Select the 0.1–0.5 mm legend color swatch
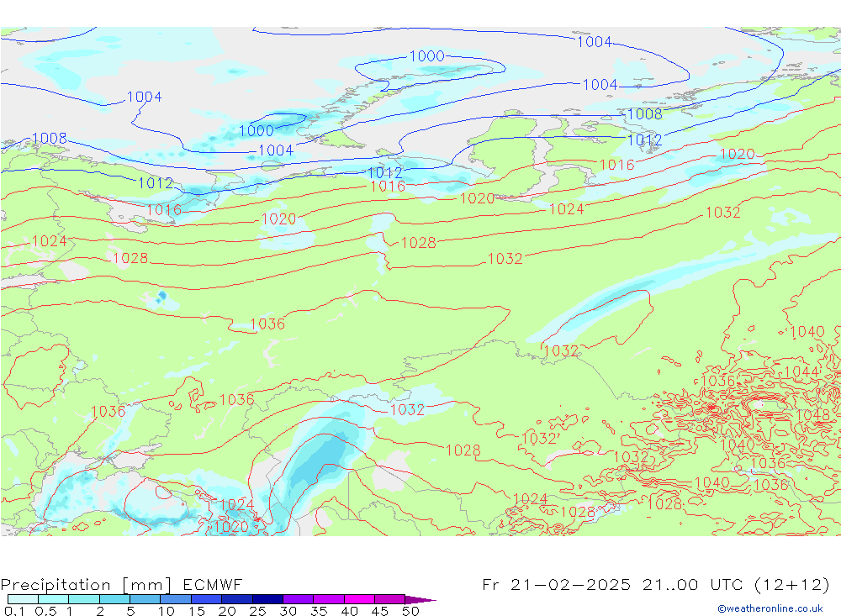The height and width of the screenshot is (616, 841). click(23, 599)
